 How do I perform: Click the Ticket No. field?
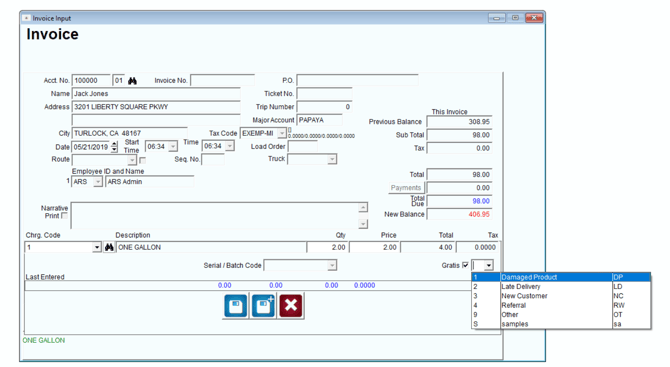point(324,94)
